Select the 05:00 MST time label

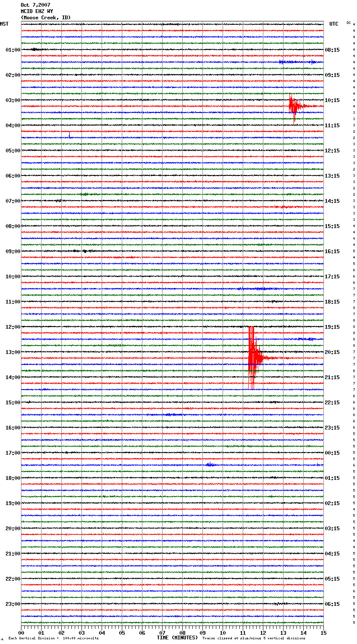(x=13, y=151)
